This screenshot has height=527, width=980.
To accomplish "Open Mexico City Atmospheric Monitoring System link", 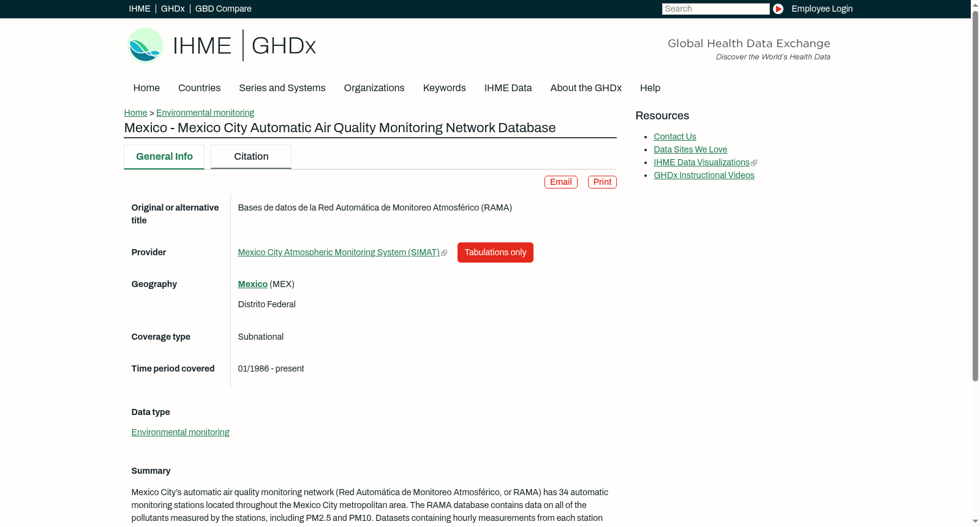I will pos(339,252).
